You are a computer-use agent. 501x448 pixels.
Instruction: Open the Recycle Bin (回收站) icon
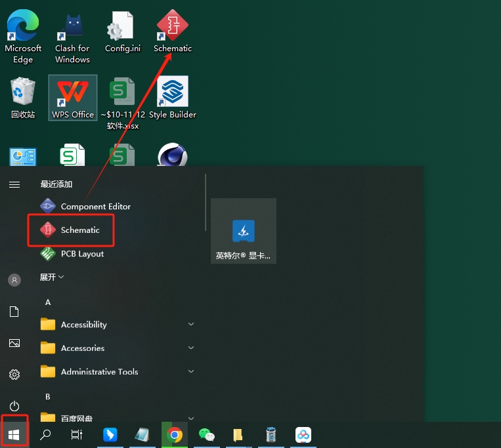pos(23,98)
